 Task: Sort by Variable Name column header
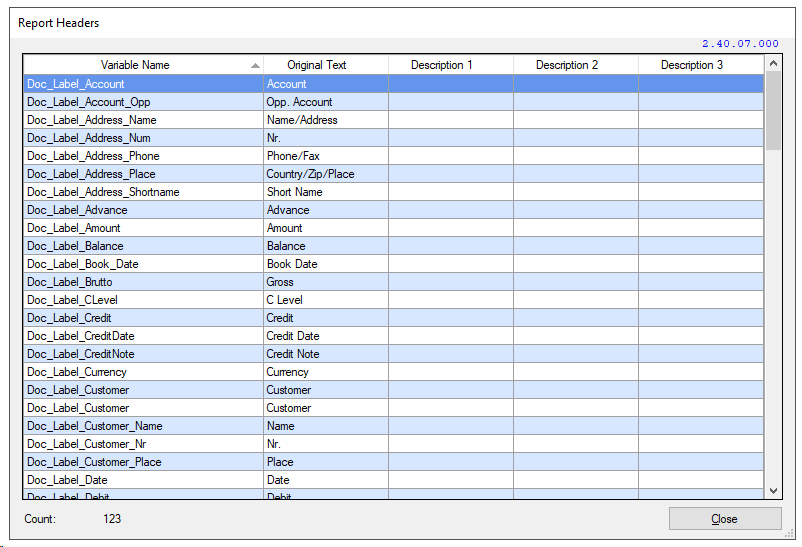click(143, 65)
